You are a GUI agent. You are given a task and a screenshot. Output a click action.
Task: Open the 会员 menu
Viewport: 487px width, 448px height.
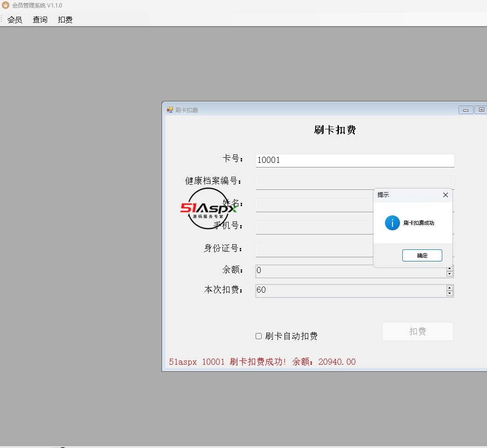pyautogui.click(x=15, y=20)
